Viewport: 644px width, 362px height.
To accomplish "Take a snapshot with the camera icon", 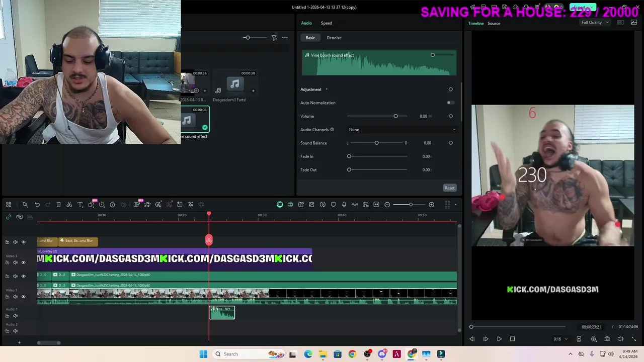I will [x=607, y=339].
